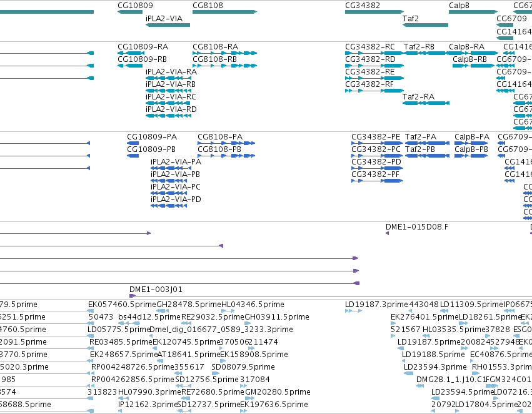
Task: Click protein CG8108-PB label
Action: click(x=219, y=149)
